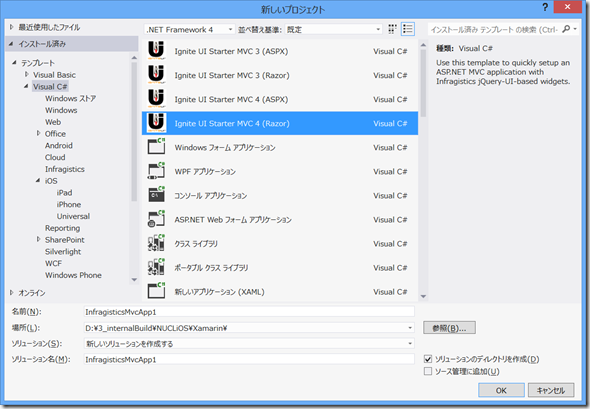Open the ソリューション dropdown
The width and height of the screenshot is (590, 409).
point(249,344)
